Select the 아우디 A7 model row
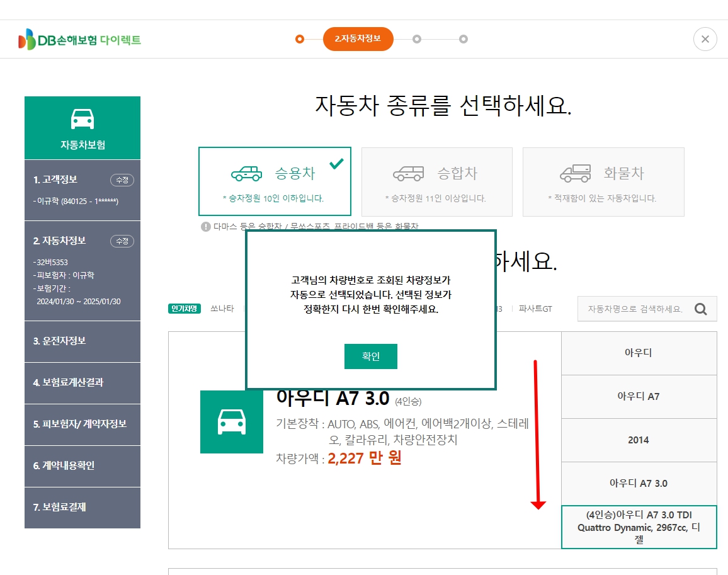This screenshot has height=575, width=728. point(639,397)
